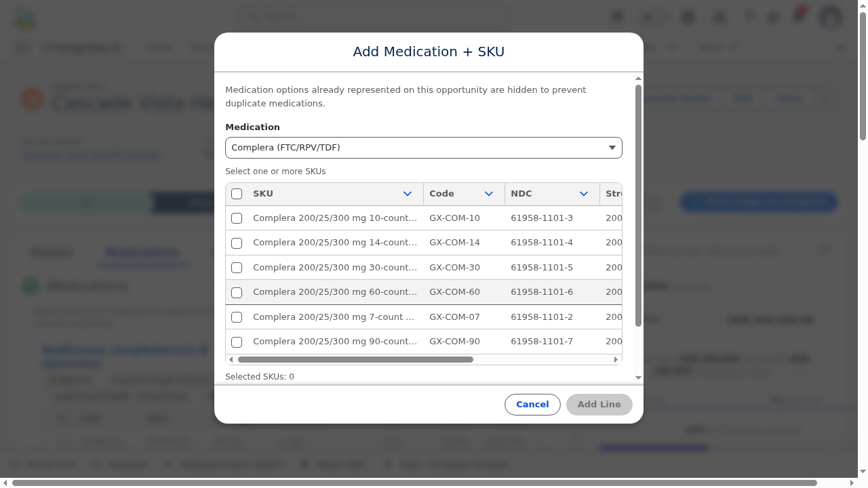Image resolution: width=868 pixels, height=488 pixels.
Task: Check the GX-COM-30 SKU row
Action: tap(237, 268)
